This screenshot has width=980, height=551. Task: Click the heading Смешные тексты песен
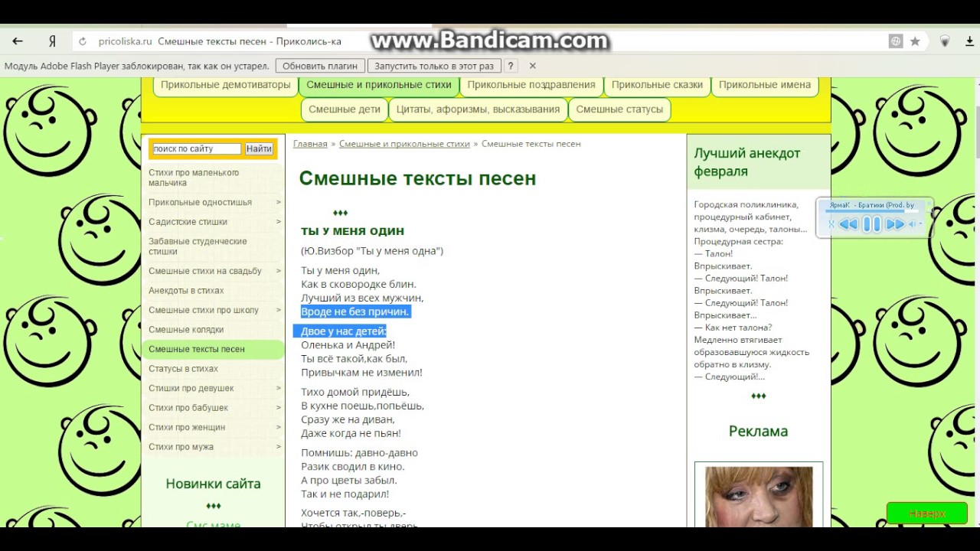click(417, 178)
